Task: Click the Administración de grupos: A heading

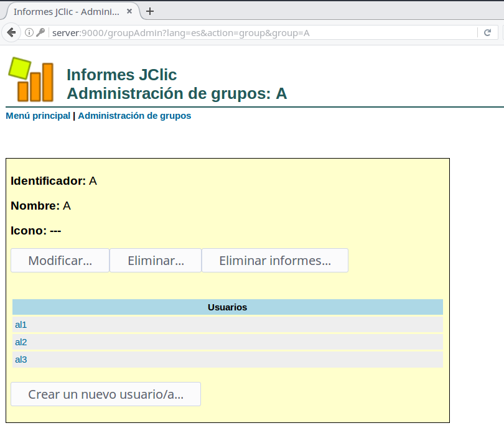Action: pyautogui.click(x=177, y=94)
